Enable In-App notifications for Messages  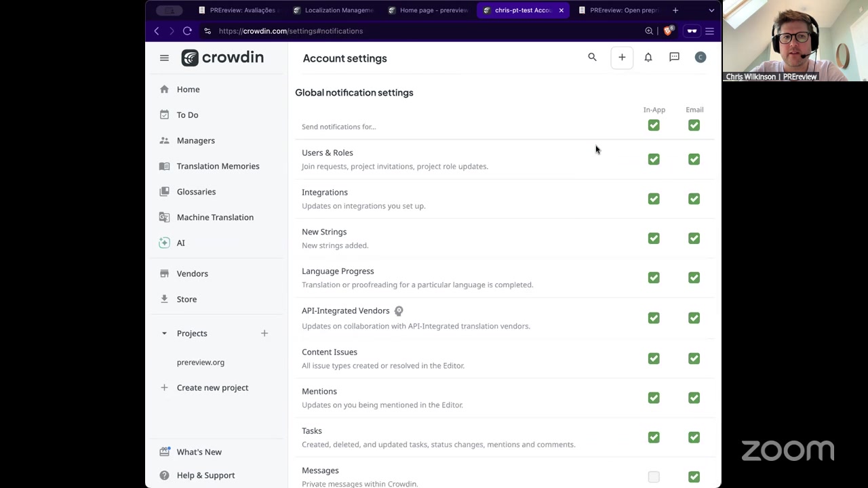[x=654, y=477]
